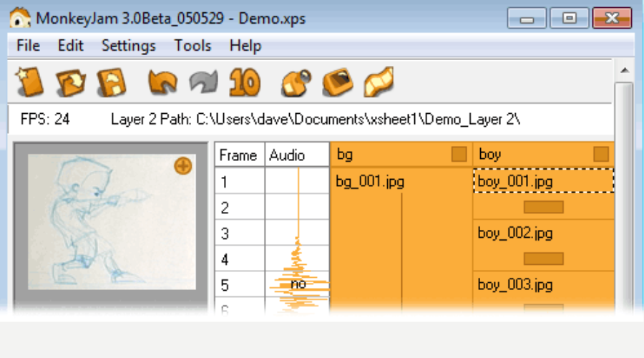
Task: Click the orange 10 toolbar icon
Action: 245,82
